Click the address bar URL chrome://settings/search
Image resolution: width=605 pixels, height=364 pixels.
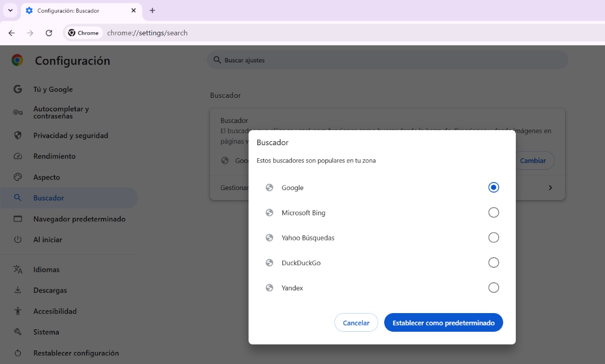(x=147, y=33)
